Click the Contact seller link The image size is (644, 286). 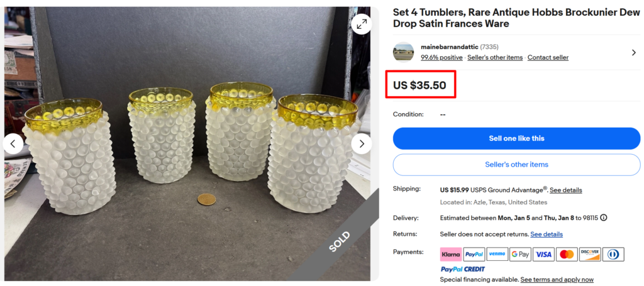(x=548, y=58)
